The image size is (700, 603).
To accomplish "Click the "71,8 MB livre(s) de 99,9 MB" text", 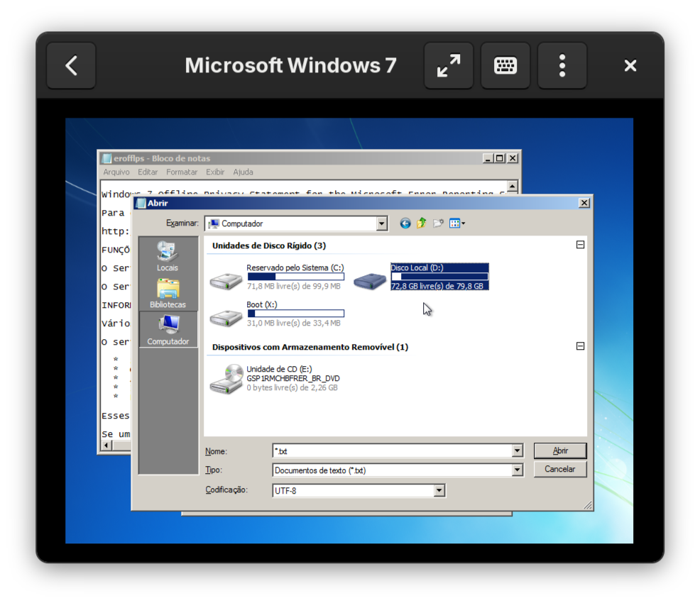I will pyautogui.click(x=294, y=287).
